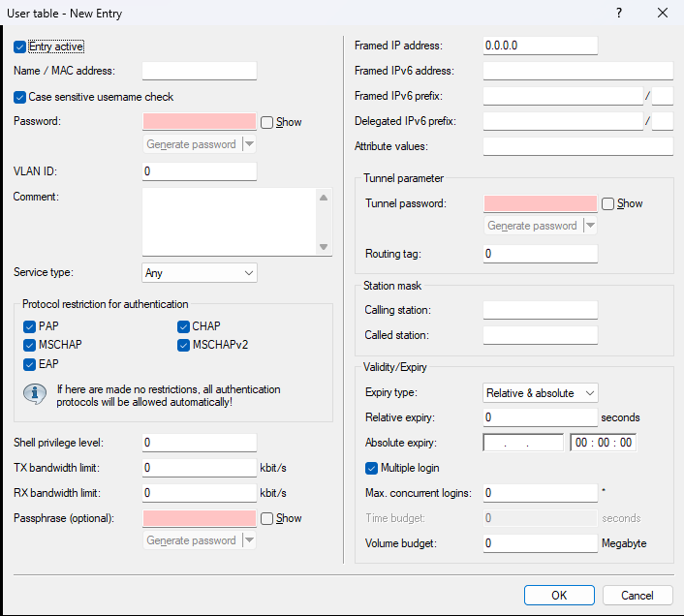Toggle the Entry active checkbox
This screenshot has width=684, height=616.
pos(20,46)
